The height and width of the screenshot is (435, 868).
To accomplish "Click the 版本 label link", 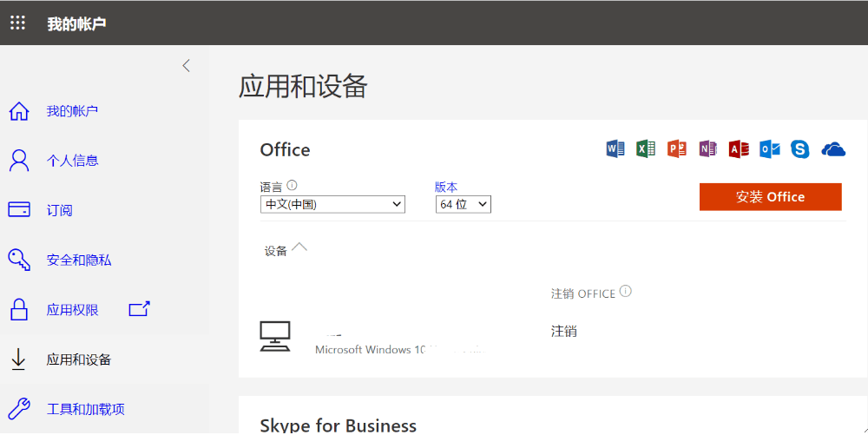I will coord(445,187).
